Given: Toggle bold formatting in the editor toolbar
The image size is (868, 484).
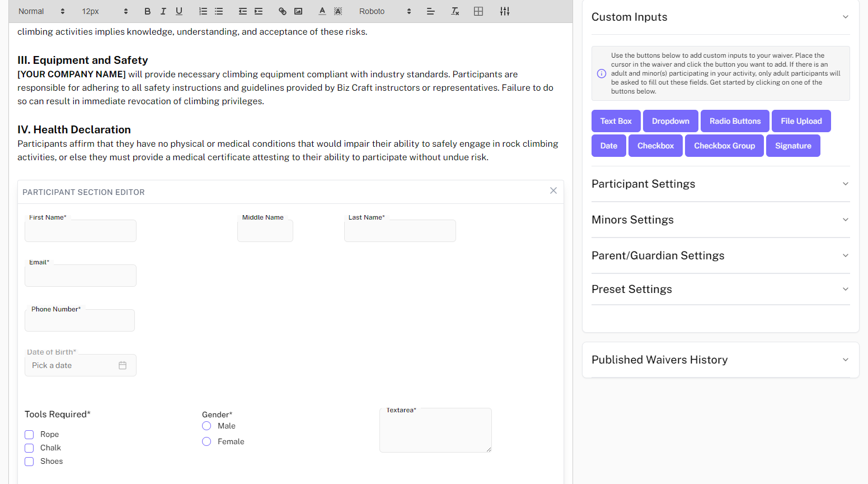Looking at the screenshot, I should click(148, 11).
